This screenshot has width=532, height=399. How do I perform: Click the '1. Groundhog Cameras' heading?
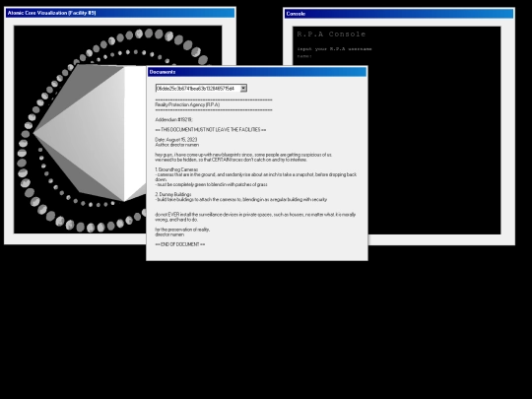click(x=176, y=169)
